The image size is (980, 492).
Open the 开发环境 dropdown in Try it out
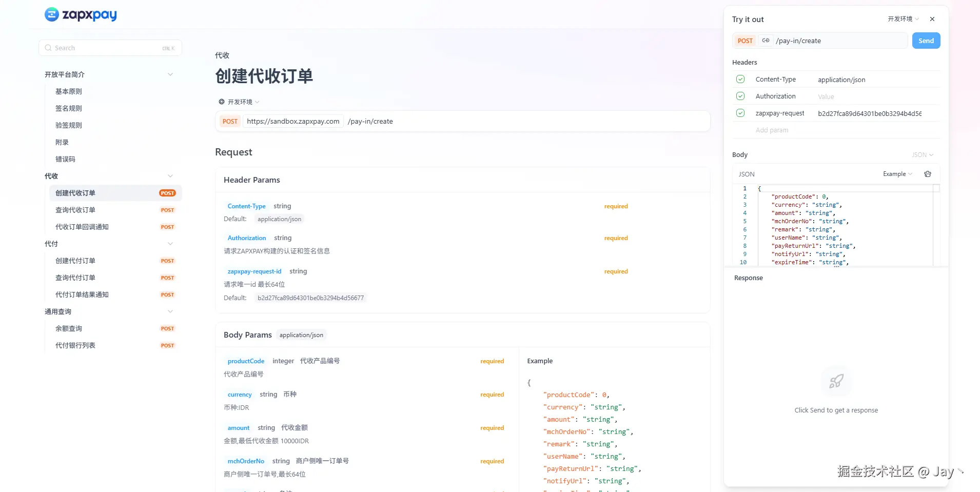pos(903,19)
